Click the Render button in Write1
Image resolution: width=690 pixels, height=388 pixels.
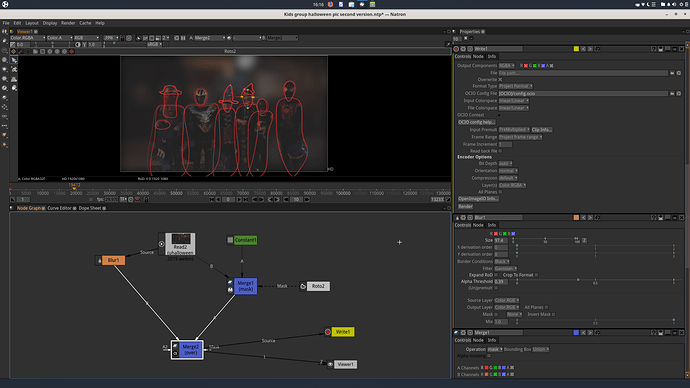click(x=465, y=206)
